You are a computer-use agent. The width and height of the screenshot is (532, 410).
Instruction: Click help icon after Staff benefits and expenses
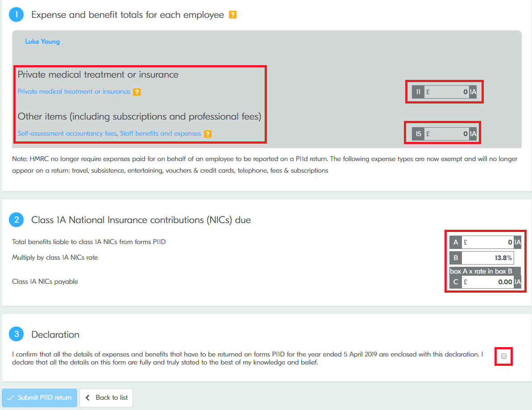click(x=208, y=134)
